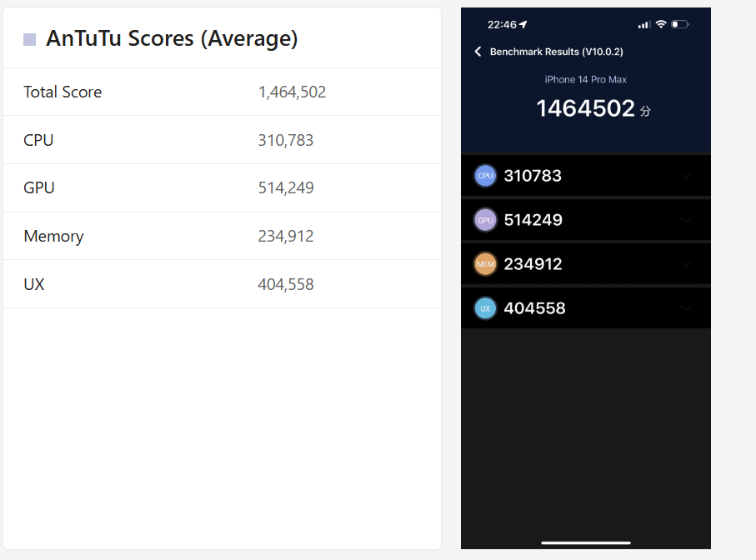Click the AnTuTu Scores (Average) heading
The width and height of the screenshot is (756, 560).
pyautogui.click(x=173, y=38)
